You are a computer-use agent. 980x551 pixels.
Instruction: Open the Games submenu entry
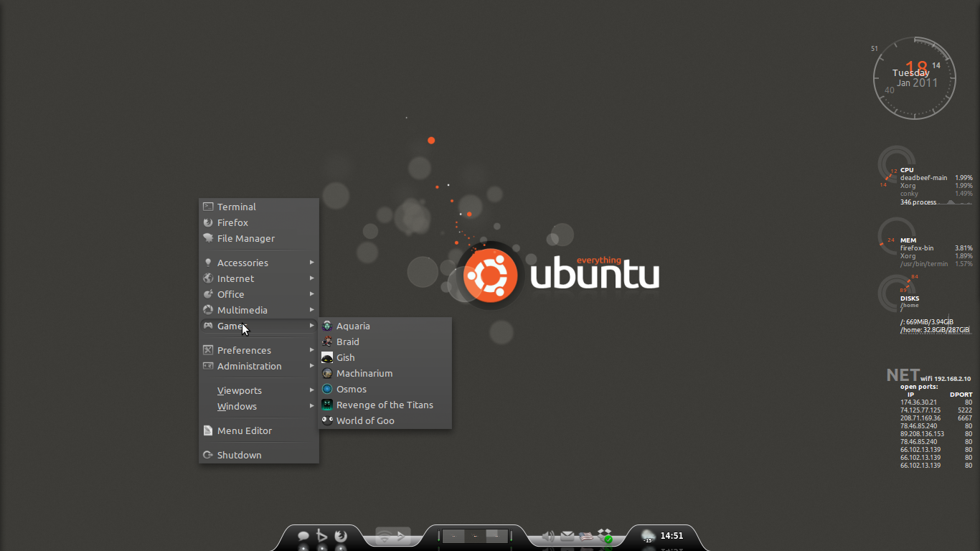(x=259, y=326)
